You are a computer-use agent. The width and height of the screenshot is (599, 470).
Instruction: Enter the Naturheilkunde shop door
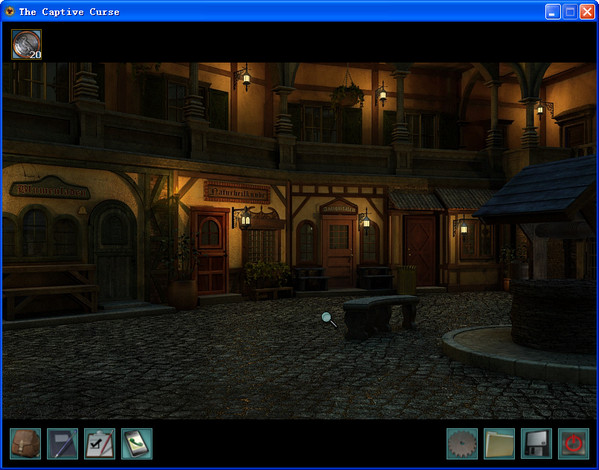210,251
